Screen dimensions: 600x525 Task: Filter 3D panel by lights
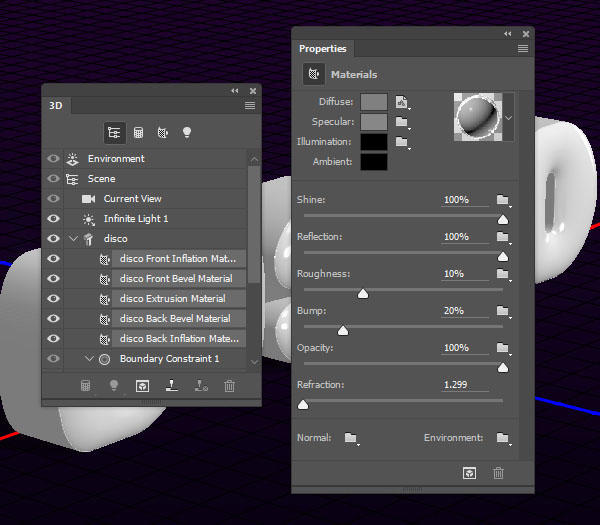186,132
